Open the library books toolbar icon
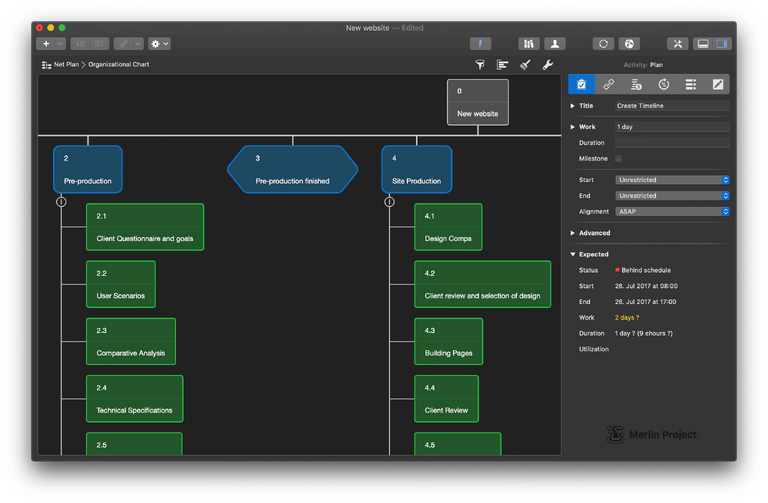This screenshot has height=503, width=768. pyautogui.click(x=528, y=44)
